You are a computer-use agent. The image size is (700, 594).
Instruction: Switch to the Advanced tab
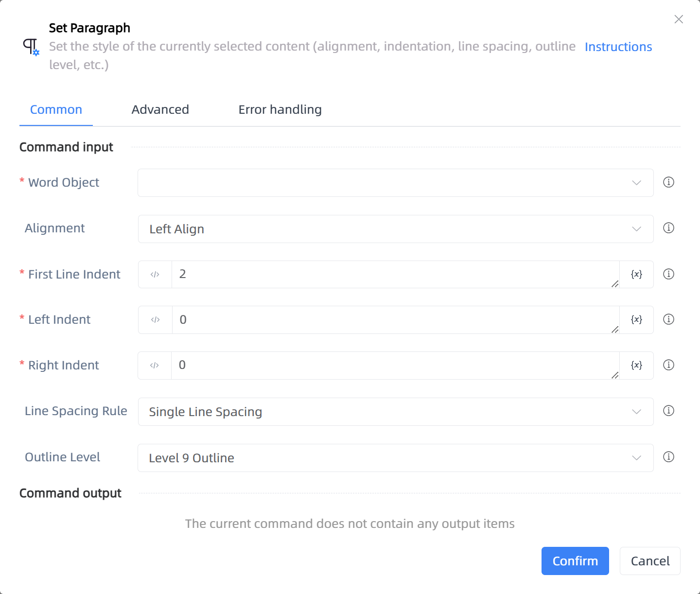160,110
